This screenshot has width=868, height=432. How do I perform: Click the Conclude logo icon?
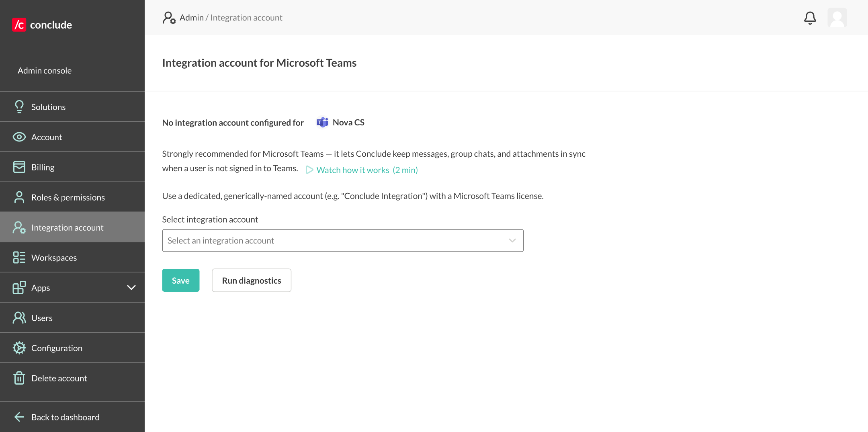19,25
